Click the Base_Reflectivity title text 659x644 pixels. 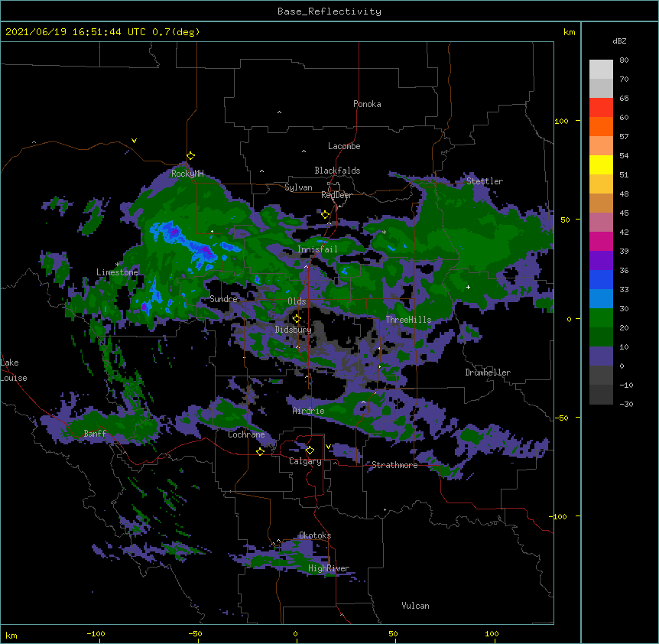point(329,11)
